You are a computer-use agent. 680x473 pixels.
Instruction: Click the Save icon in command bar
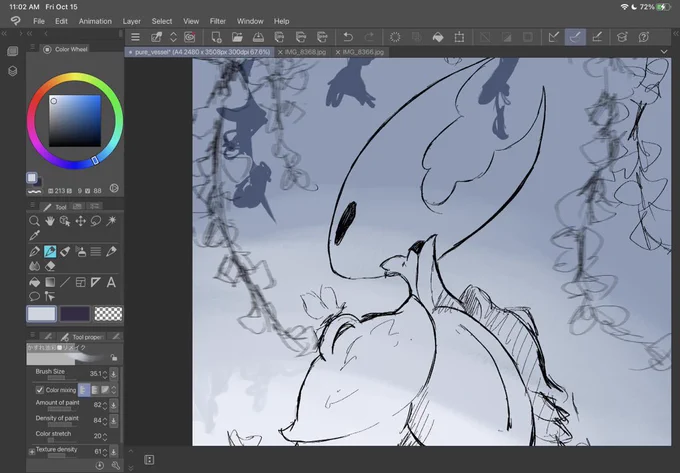(x=258, y=37)
